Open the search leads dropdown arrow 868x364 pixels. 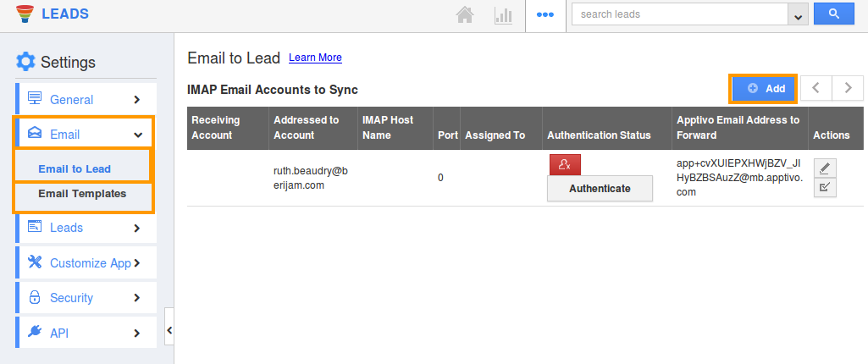pyautogui.click(x=797, y=15)
